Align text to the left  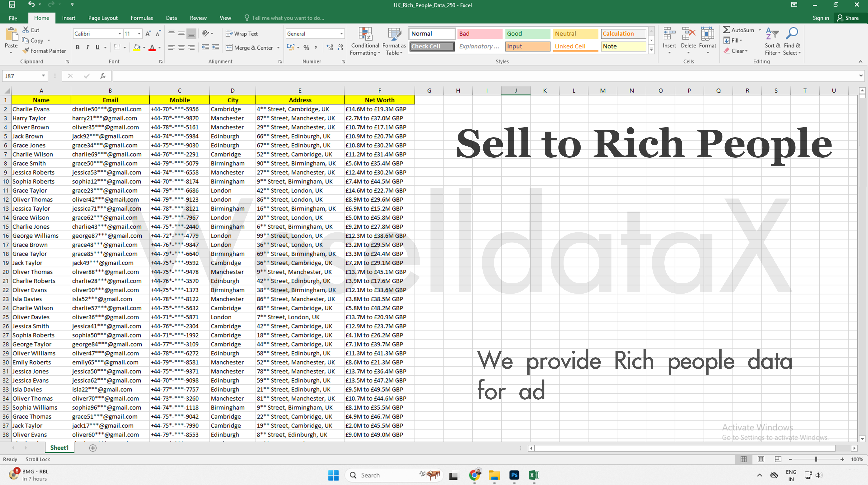(x=172, y=48)
